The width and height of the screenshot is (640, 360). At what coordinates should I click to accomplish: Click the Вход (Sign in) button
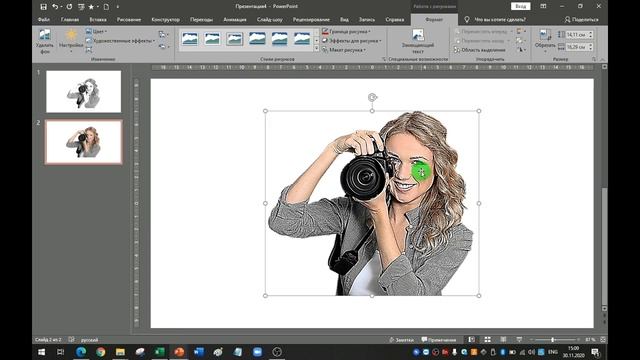[520, 6]
